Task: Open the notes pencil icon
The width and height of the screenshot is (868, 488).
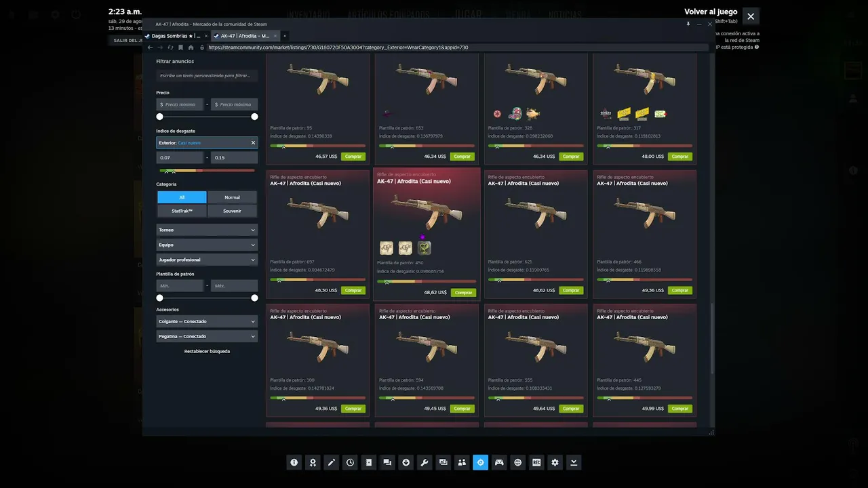Action: pyautogui.click(x=332, y=462)
